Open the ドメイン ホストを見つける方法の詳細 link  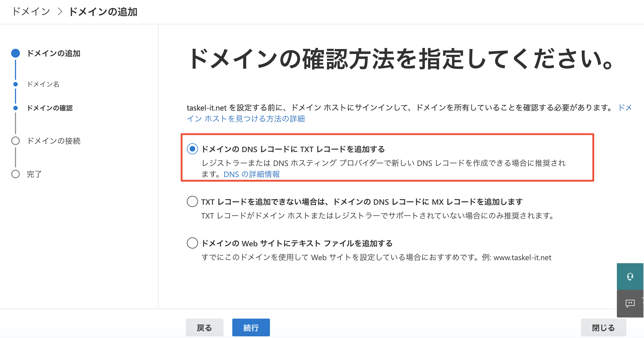[x=246, y=119]
